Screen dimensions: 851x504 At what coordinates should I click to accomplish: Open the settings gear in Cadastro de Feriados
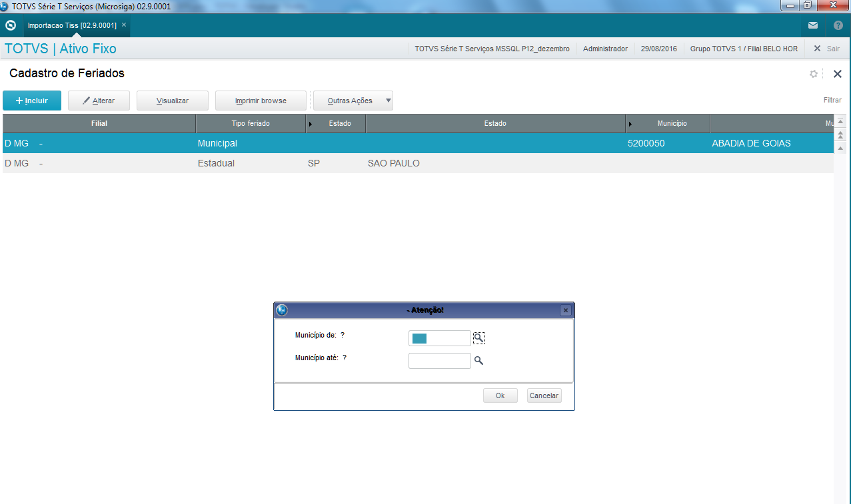coord(814,74)
